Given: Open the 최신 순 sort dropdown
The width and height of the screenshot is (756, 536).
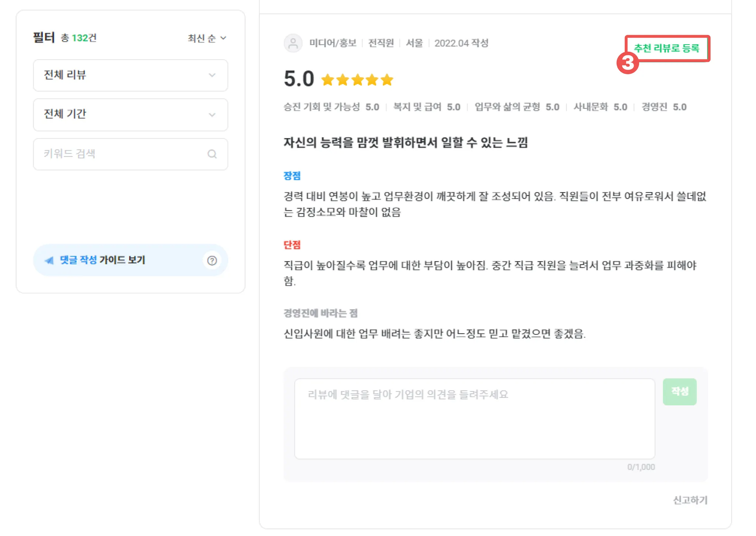Looking at the screenshot, I should 207,38.
